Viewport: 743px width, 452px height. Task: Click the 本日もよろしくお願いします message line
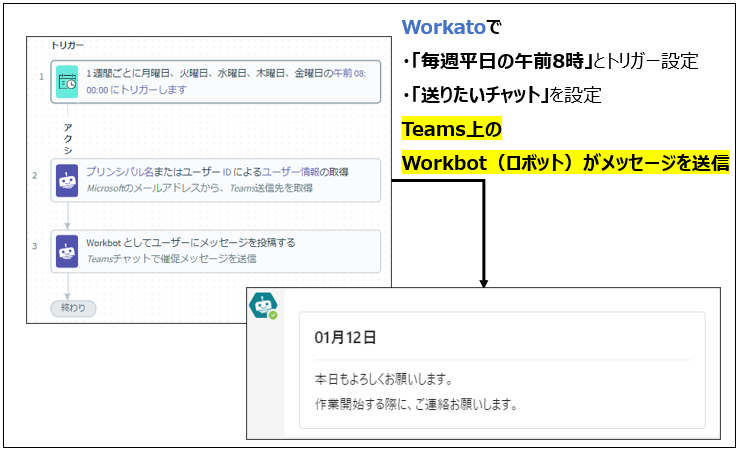[383, 379]
